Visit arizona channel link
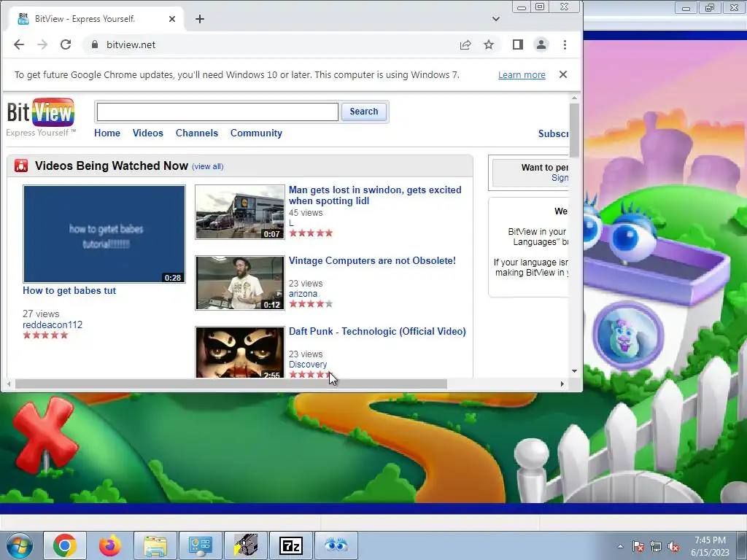Screen dimensions: 747x560 [303, 294]
